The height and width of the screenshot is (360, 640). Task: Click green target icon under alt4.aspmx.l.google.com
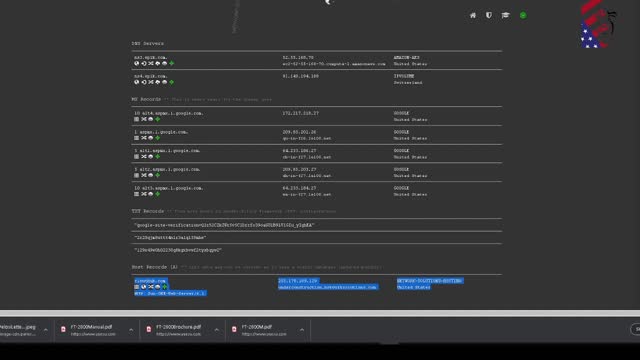(158, 119)
